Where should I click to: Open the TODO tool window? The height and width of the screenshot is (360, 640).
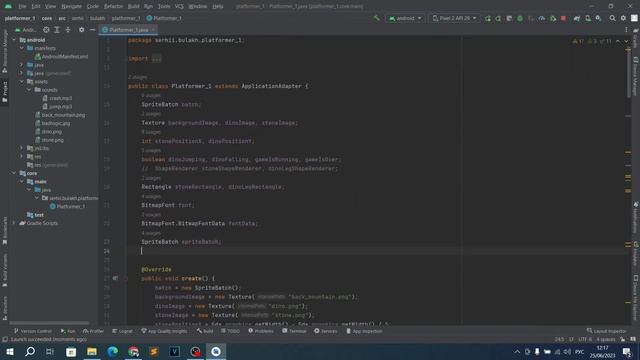(231, 331)
